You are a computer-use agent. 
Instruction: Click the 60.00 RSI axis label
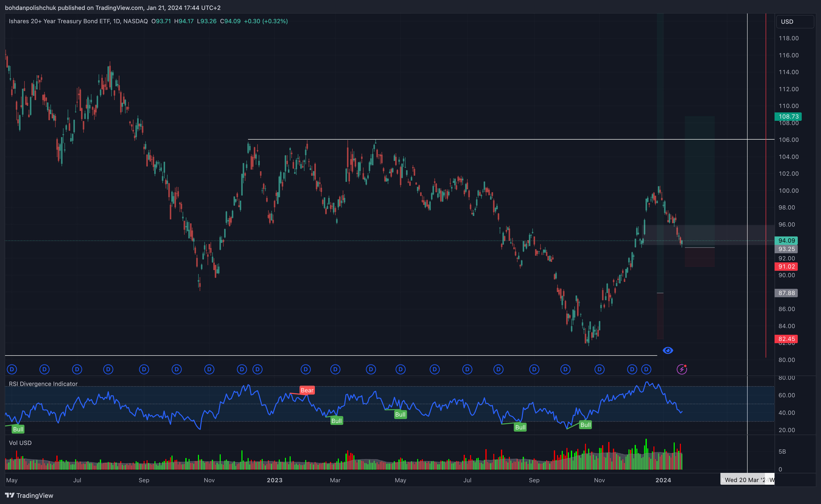pos(787,395)
